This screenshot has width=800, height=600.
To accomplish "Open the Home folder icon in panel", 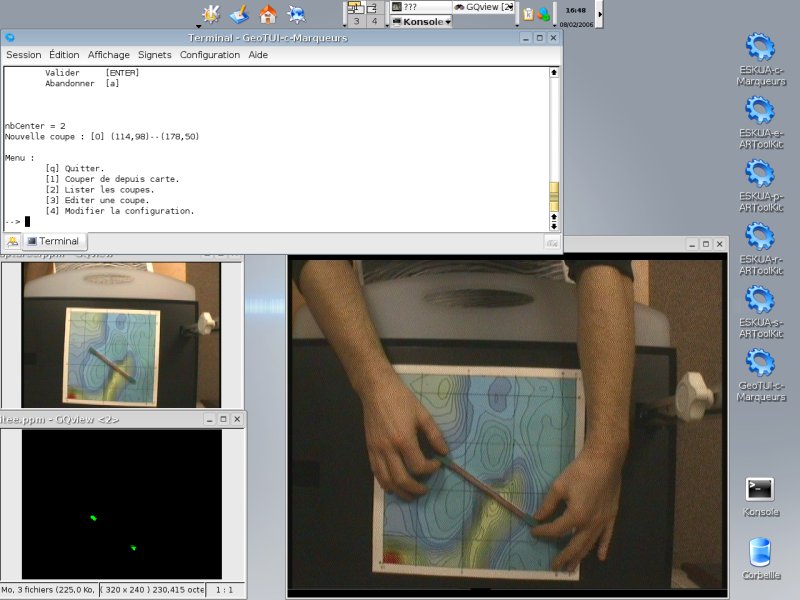I will tap(268, 14).
